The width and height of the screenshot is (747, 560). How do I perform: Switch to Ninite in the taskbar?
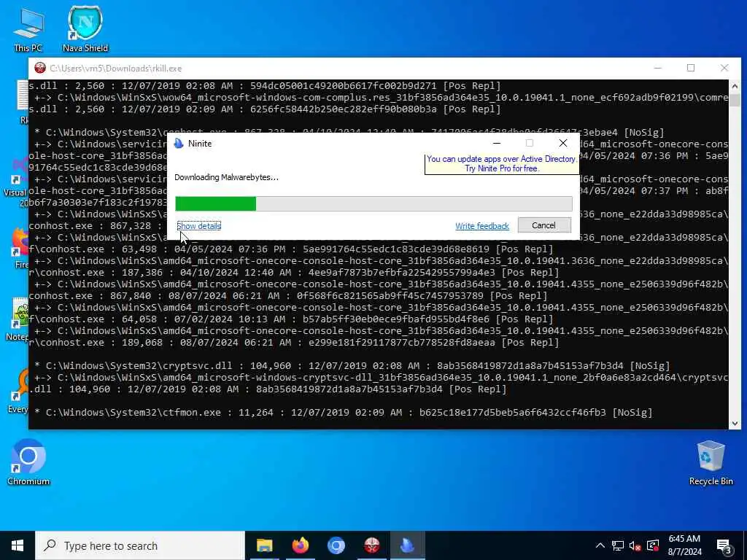(407, 545)
